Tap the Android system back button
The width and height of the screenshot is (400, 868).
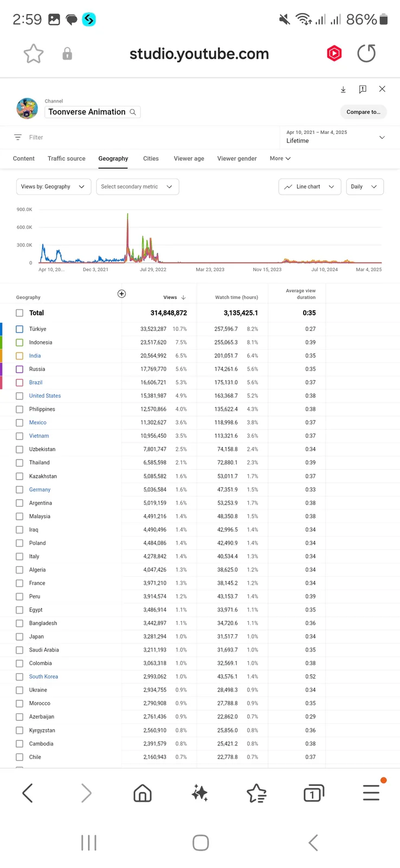(x=313, y=843)
